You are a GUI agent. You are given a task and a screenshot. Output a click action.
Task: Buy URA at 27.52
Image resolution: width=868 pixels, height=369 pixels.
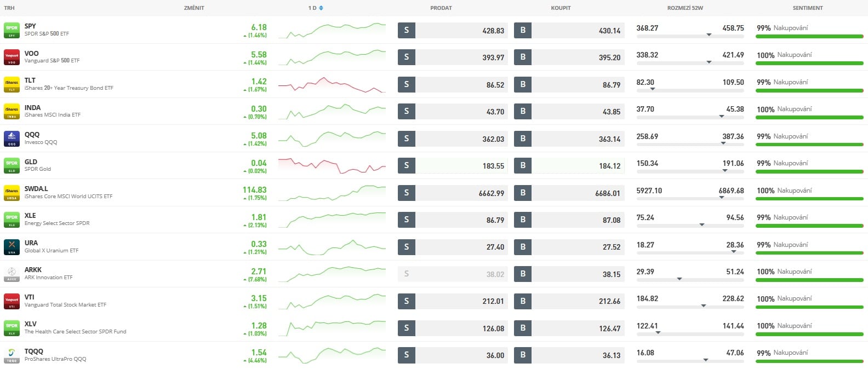569,247
